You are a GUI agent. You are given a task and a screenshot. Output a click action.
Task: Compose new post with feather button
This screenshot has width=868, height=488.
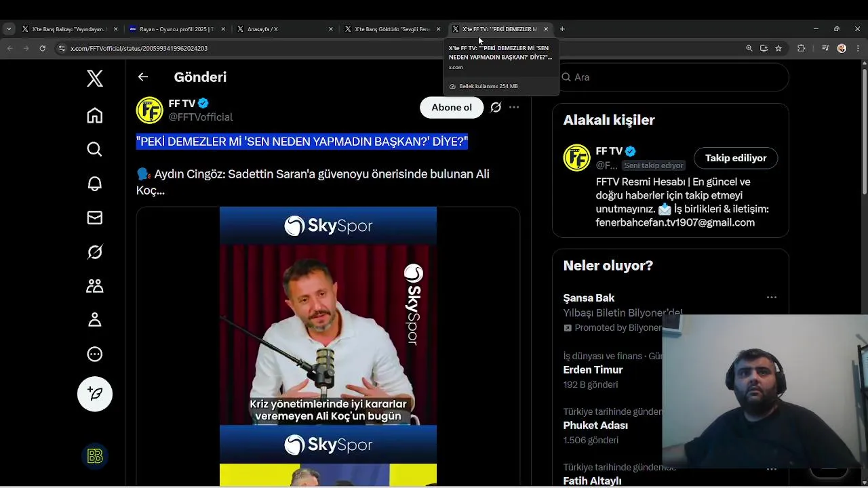[95, 394]
